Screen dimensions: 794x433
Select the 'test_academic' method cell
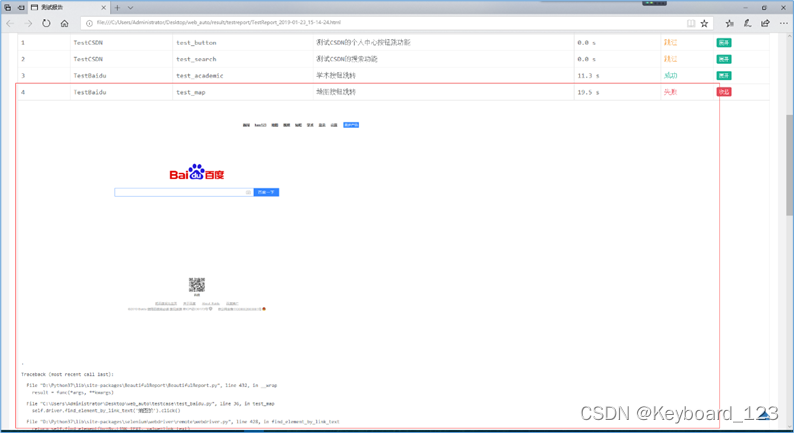[200, 75]
